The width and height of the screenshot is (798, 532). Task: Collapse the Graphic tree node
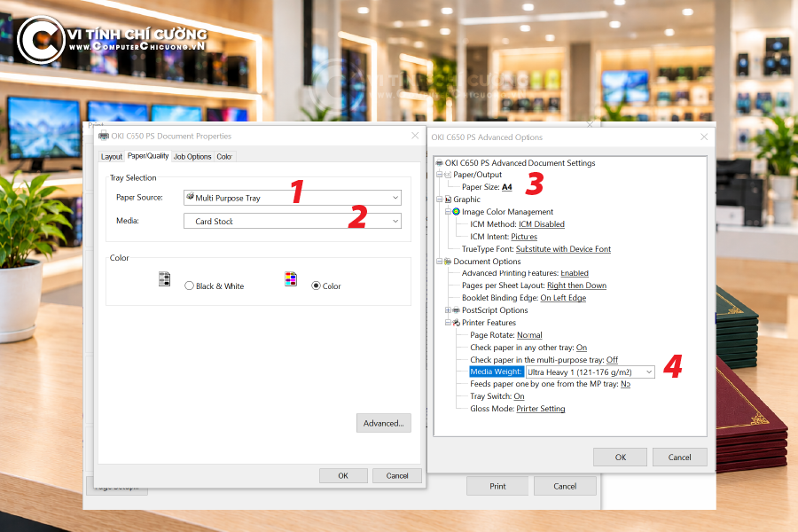point(439,199)
